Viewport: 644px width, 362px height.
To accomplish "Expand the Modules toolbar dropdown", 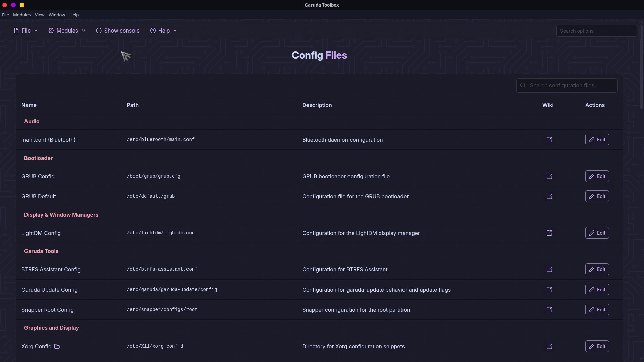I will [67, 31].
